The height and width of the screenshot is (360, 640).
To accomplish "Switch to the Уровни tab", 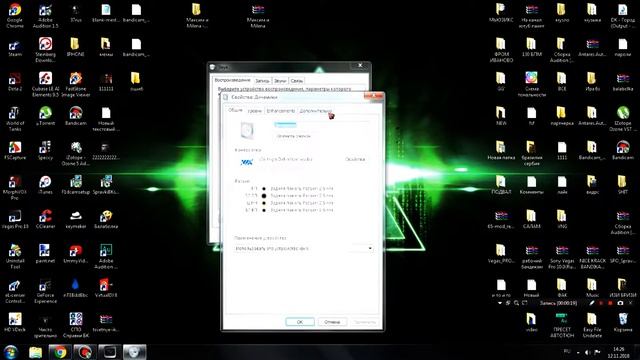I will click(255, 111).
